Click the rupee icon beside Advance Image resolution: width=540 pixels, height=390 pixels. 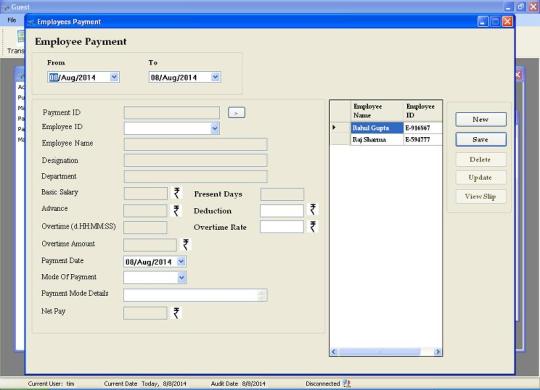[x=176, y=211]
